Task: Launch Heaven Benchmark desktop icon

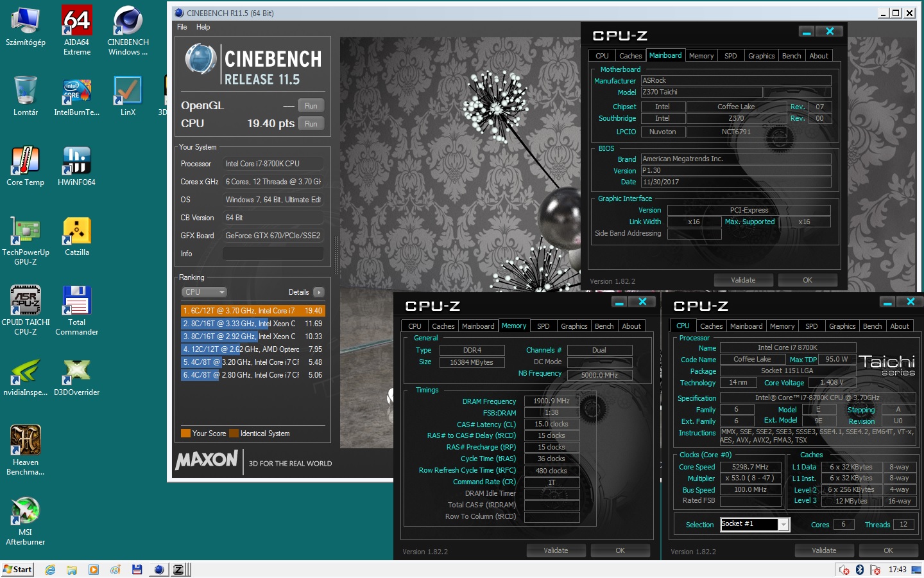Action: pyautogui.click(x=26, y=450)
